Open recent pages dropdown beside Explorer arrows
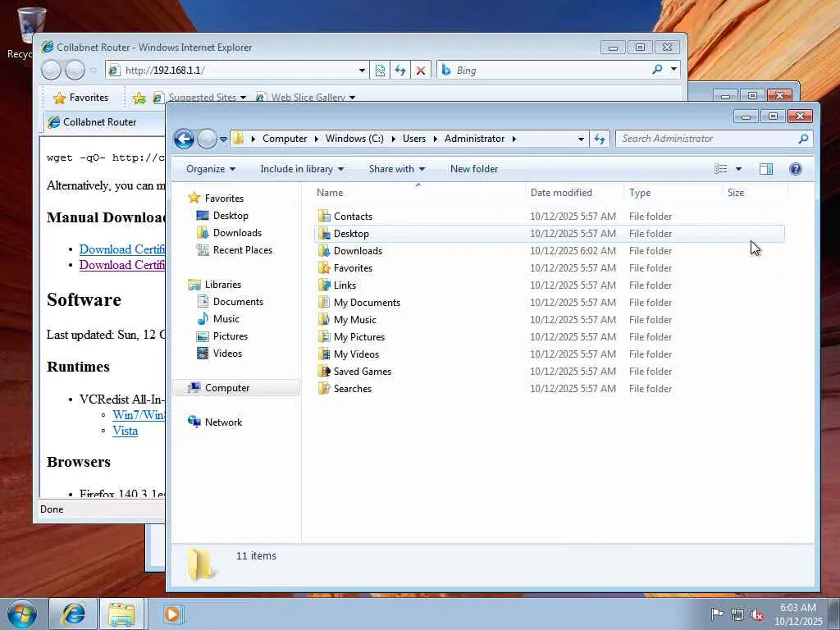 click(223, 139)
